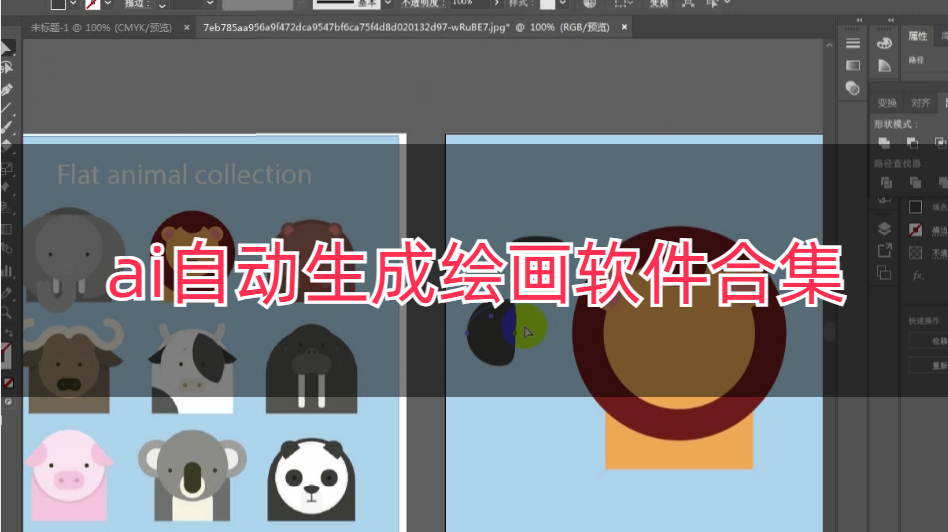948x532 pixels.
Task: Open control bar stroke color dropdown
Action: click(x=108, y=4)
